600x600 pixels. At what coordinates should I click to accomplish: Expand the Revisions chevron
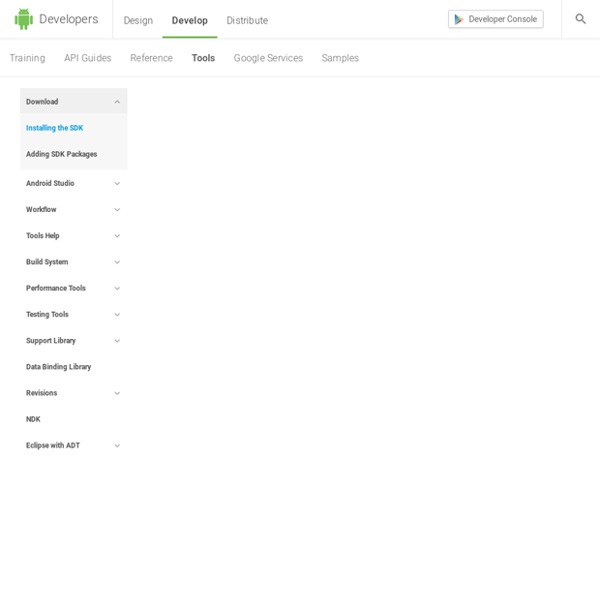pos(117,393)
